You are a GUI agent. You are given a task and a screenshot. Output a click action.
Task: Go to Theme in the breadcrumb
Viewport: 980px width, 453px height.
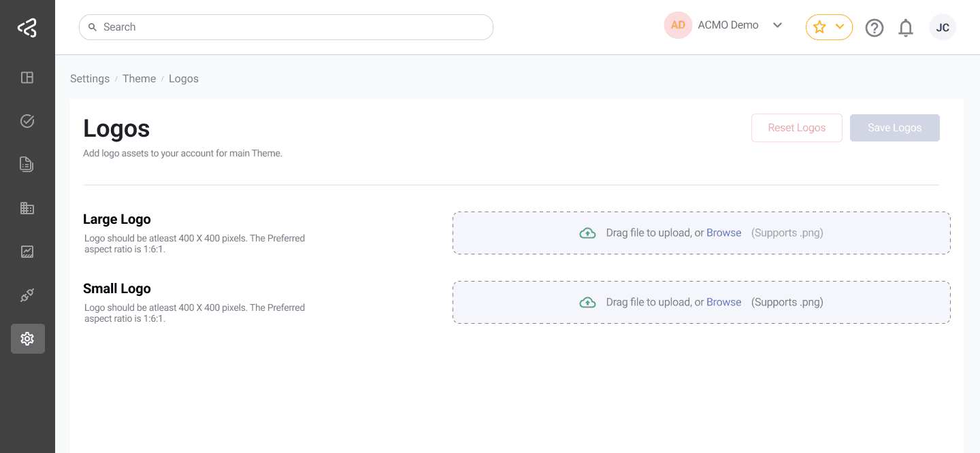click(x=139, y=79)
